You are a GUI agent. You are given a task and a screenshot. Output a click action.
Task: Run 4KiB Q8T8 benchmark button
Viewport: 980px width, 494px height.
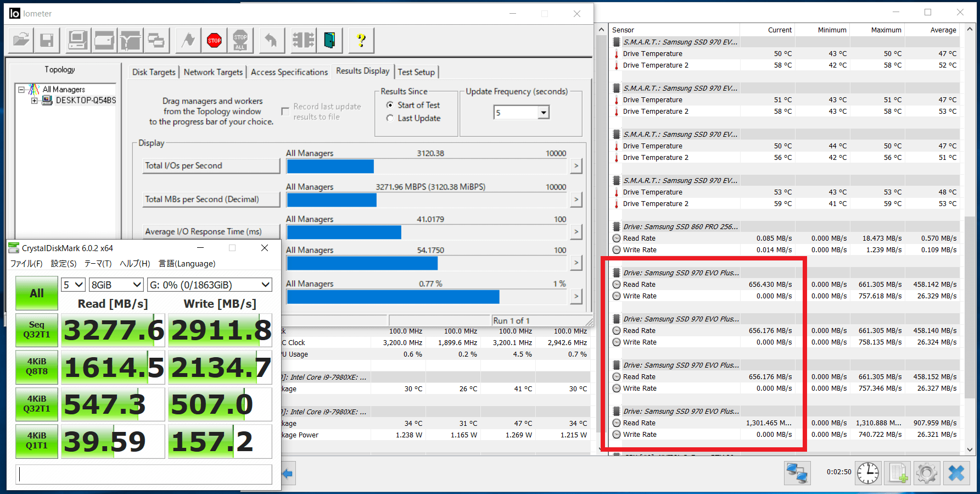coord(37,367)
